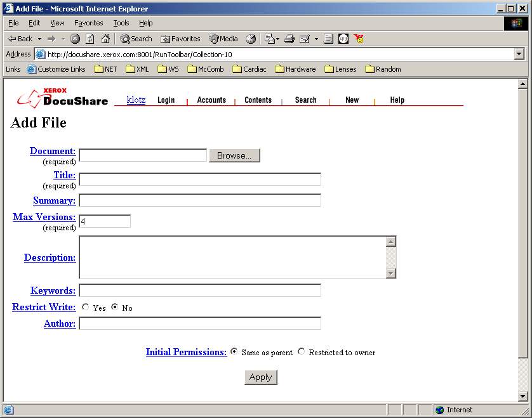Viewport: 532px width, 418px height.
Task: Click the Back navigation arrow
Action: (x=20, y=39)
